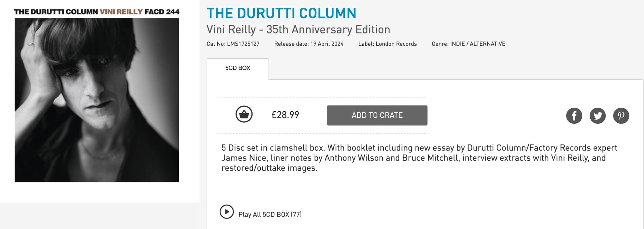Click the London Records label text
Viewport: 644px width, 229px height.
pos(387,44)
